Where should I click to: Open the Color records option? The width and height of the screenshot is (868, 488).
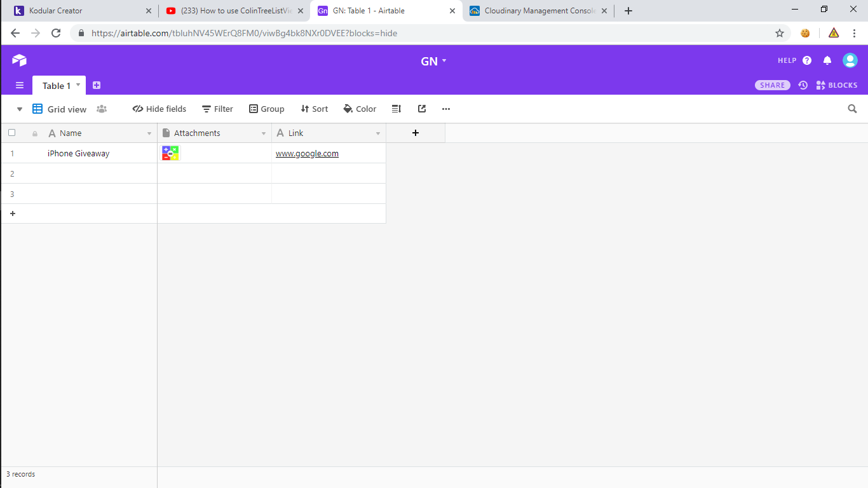(360, 109)
